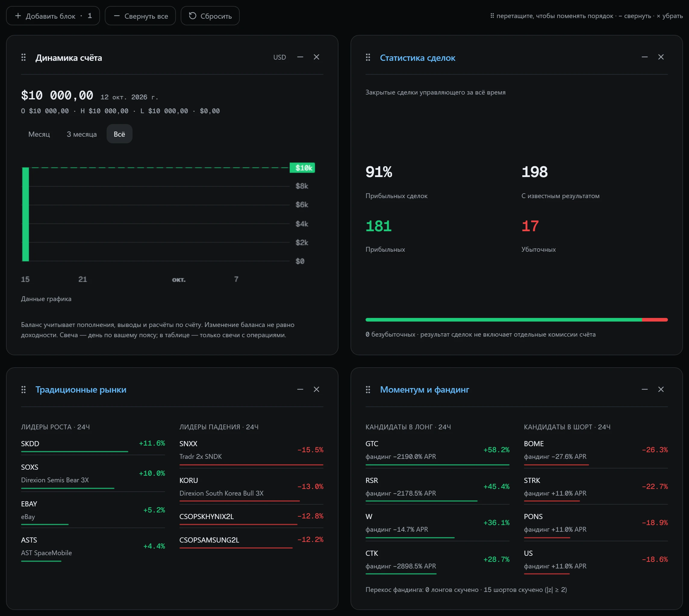
Task: Collapse the Моментум и фандинг block
Action: click(x=644, y=390)
